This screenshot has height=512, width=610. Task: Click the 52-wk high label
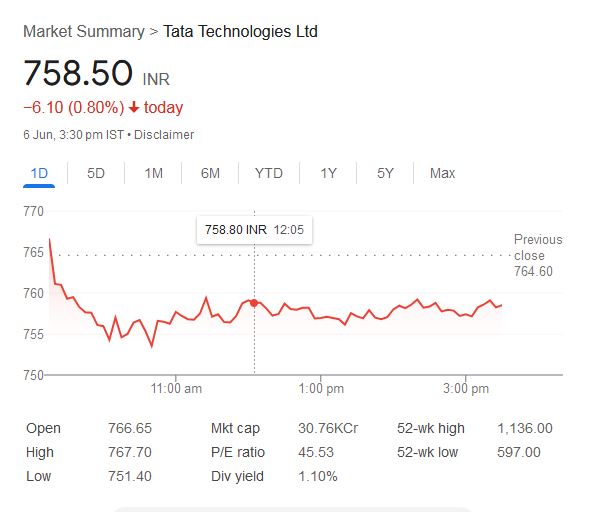430,428
